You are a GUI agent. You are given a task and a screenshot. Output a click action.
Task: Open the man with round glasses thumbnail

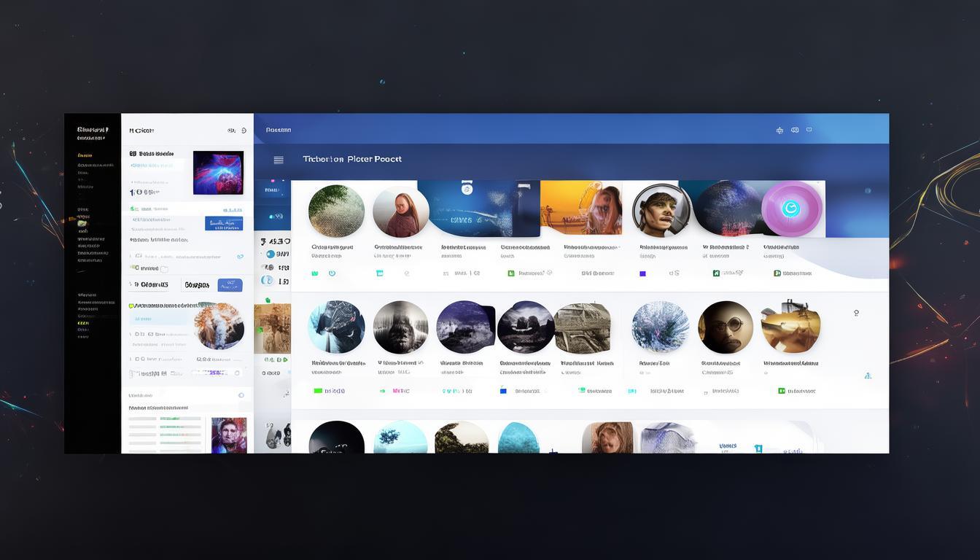pyautogui.click(x=726, y=327)
